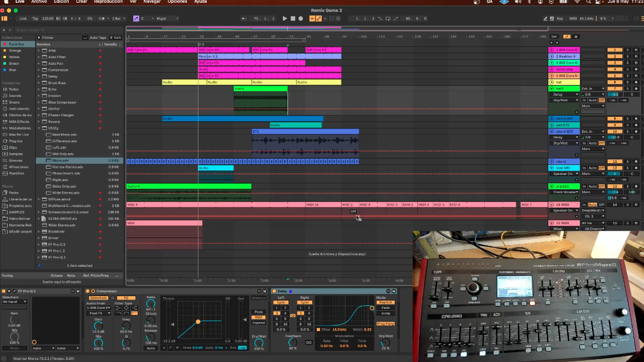Screen dimensions: 644x362
Task: Adjust the Compressor Dry/Wet knob
Action: pos(258,342)
